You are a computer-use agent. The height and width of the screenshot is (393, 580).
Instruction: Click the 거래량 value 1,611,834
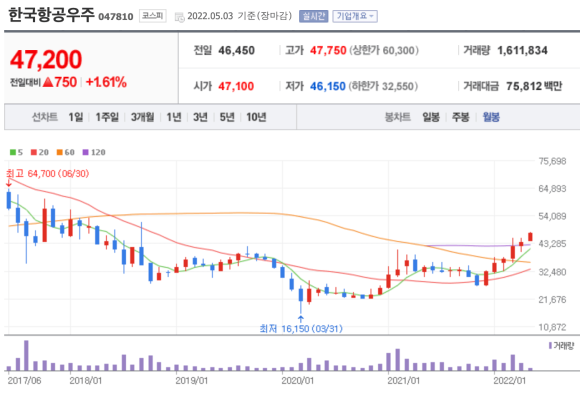(522, 50)
